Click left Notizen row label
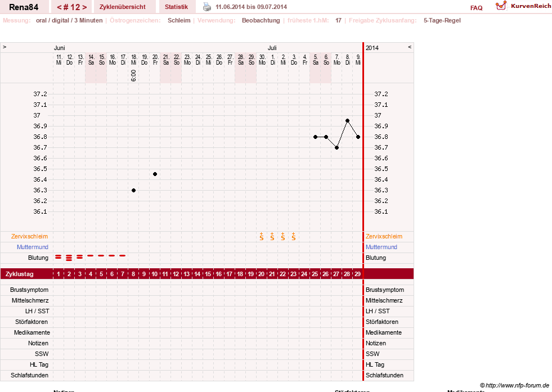This screenshot has height=392, width=552. point(38,343)
